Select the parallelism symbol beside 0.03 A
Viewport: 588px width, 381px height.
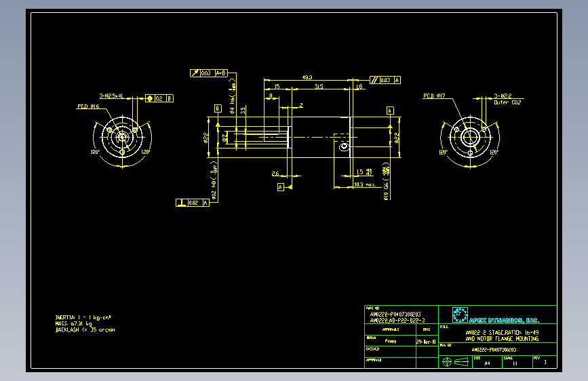click(x=374, y=80)
